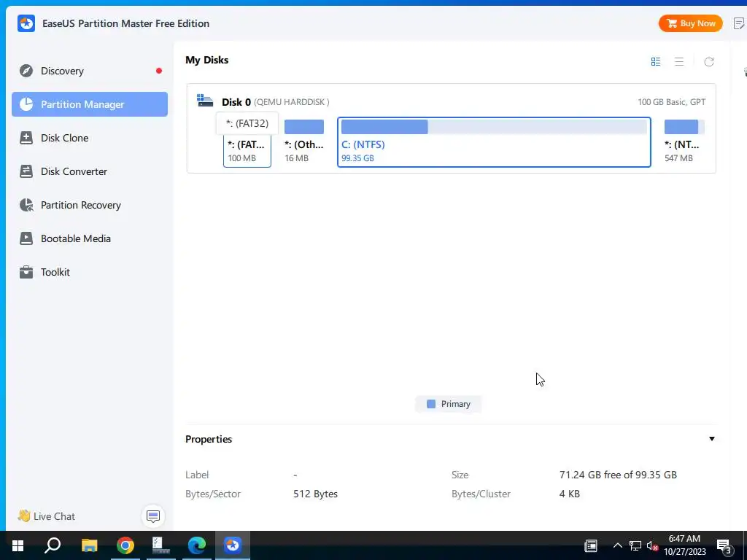
Task: Click the Discovery compass icon
Action: (x=26, y=71)
